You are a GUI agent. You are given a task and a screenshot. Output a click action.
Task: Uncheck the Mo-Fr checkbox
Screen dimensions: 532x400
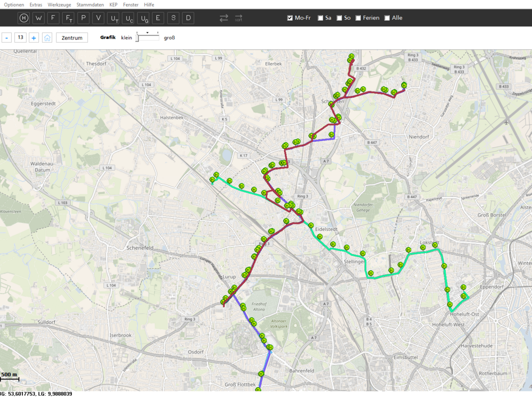[290, 18]
